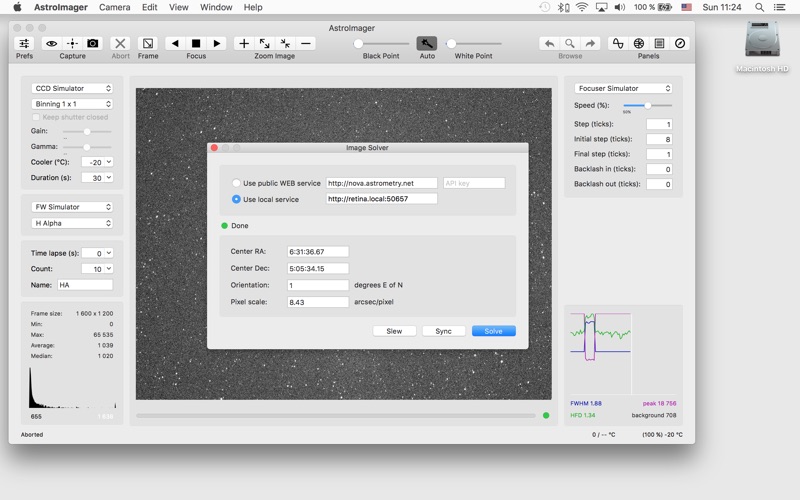Open the Window menu

pos(216,7)
